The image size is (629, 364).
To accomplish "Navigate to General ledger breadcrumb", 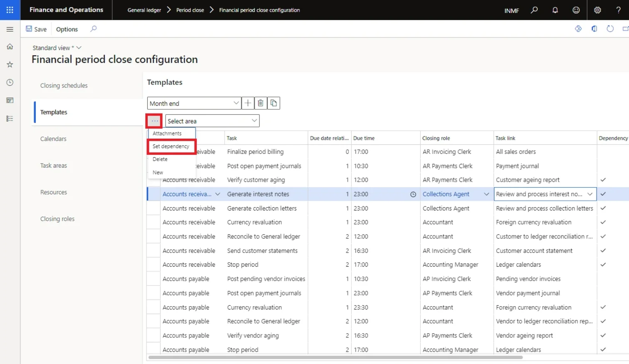I will (144, 10).
